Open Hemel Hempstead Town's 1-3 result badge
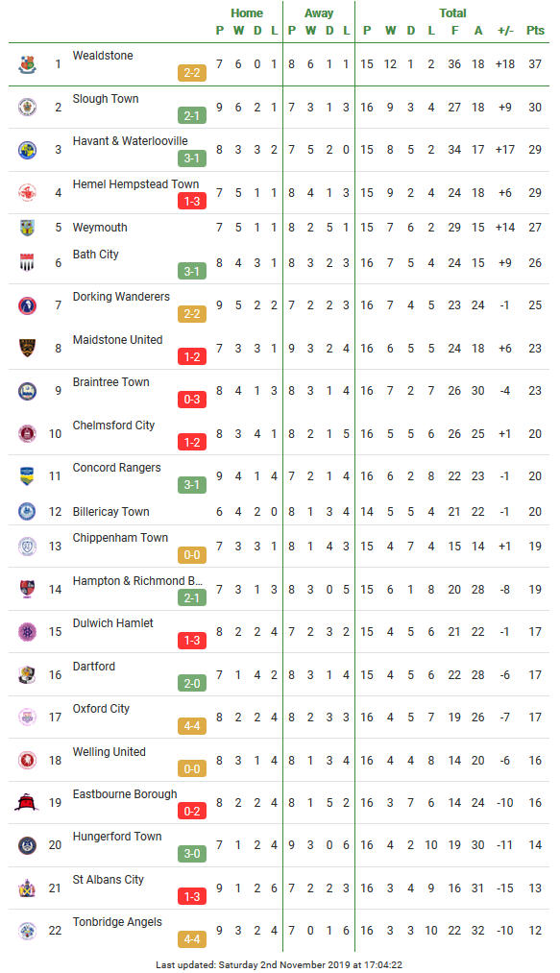 click(x=192, y=201)
